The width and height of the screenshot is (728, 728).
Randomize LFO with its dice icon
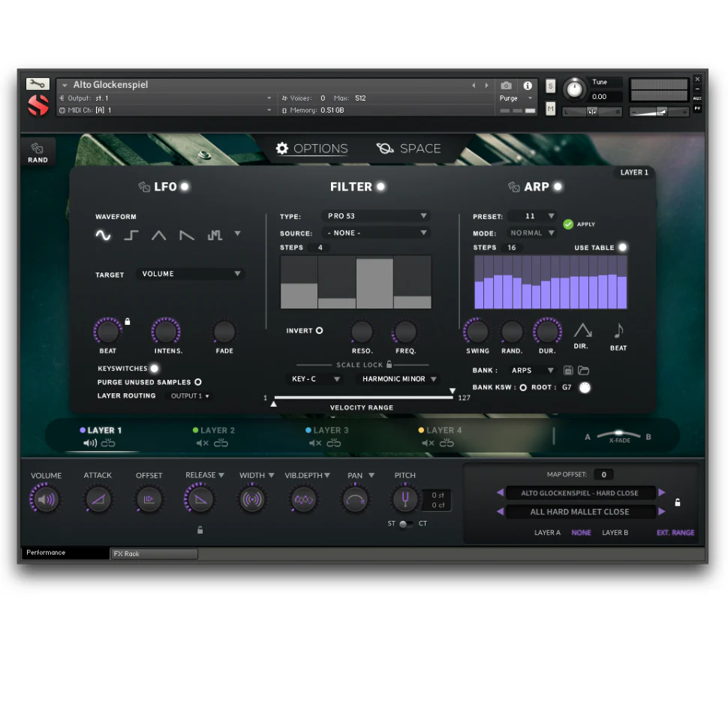tap(144, 187)
